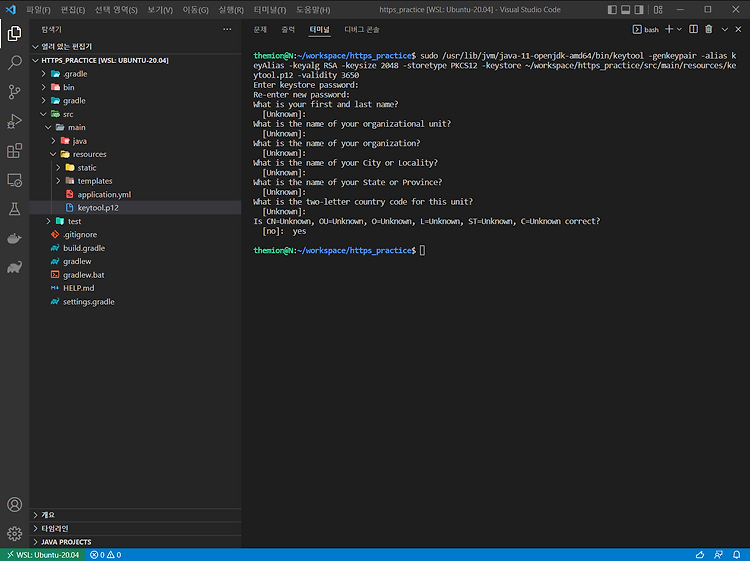The height and width of the screenshot is (561, 750).
Task: Click the notifications bell in status bar
Action: coord(737,555)
